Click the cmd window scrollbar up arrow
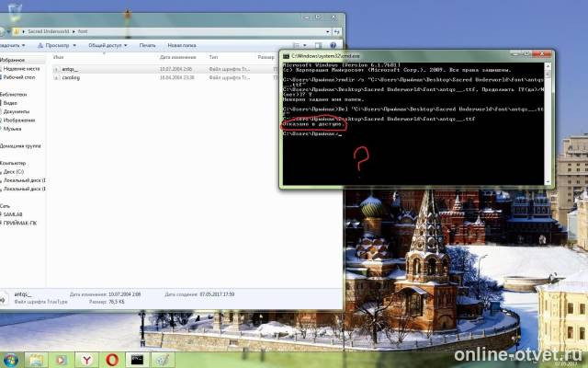The width and height of the screenshot is (588, 368). tap(548, 66)
